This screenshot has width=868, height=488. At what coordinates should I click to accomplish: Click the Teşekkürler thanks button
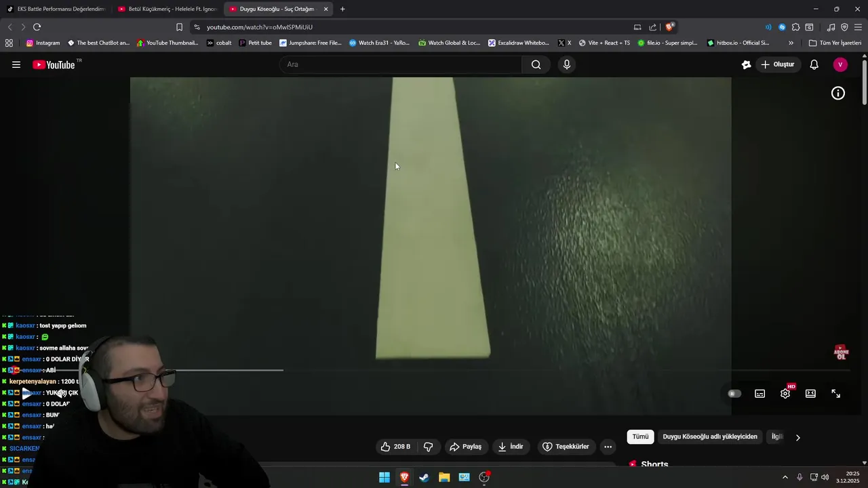click(566, 447)
